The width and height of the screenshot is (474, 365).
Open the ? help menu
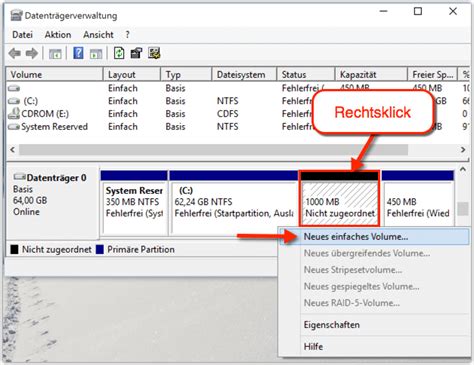127,35
